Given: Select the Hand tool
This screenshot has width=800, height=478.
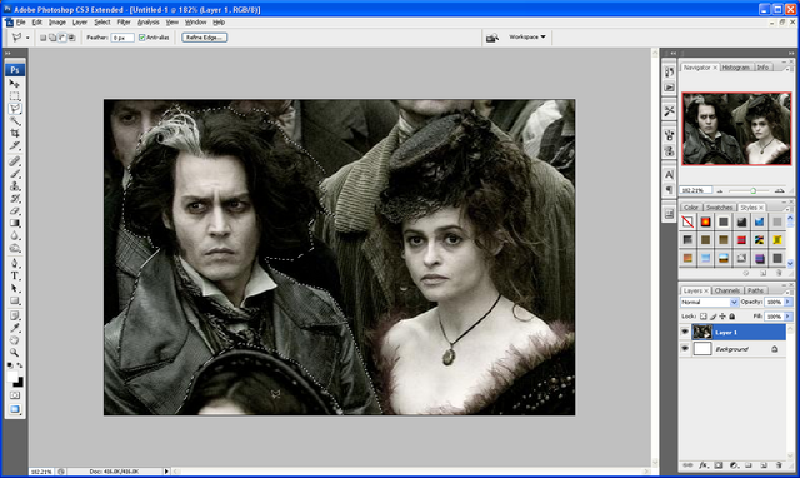Looking at the screenshot, I should tap(15, 340).
